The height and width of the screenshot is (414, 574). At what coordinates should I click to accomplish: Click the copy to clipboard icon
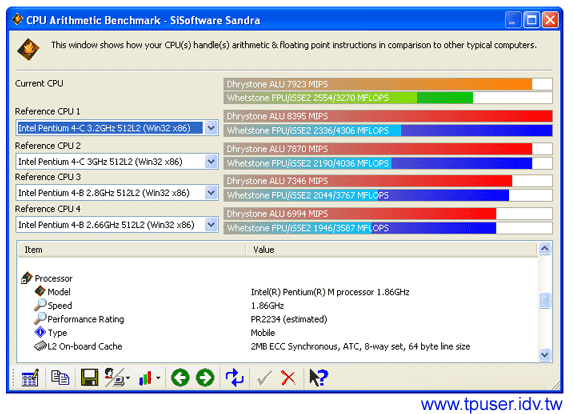click(60, 378)
